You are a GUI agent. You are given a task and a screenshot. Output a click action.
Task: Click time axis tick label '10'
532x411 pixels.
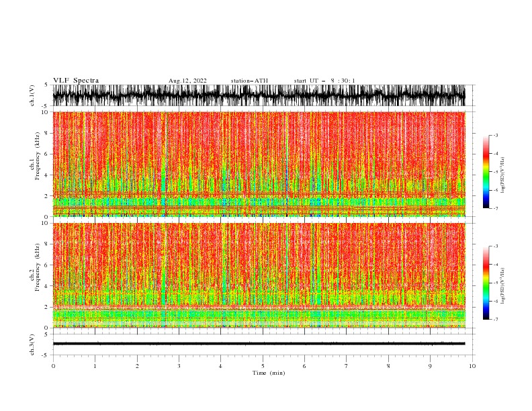pos(472,366)
